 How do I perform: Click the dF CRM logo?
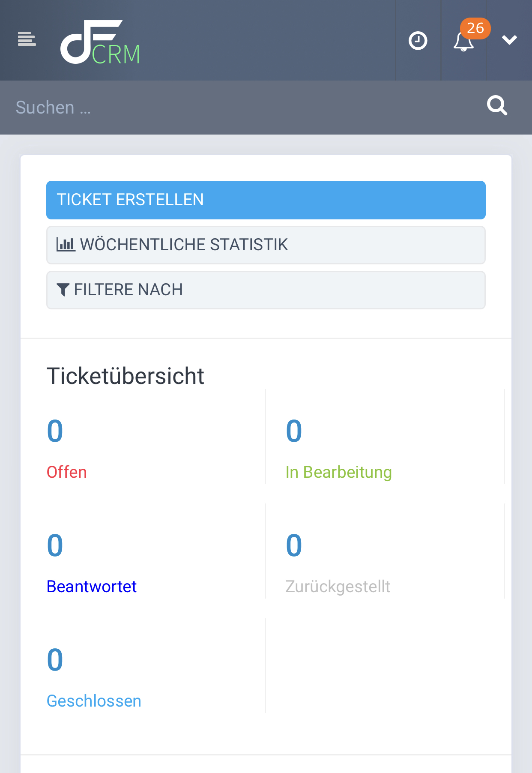tap(100, 42)
